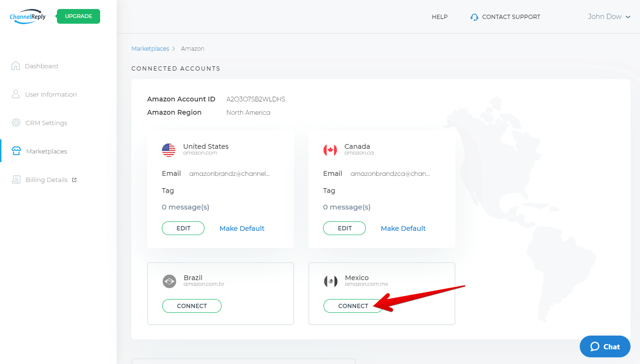Open Billing Details in the sidebar
This screenshot has height=364, width=640.
click(x=46, y=180)
